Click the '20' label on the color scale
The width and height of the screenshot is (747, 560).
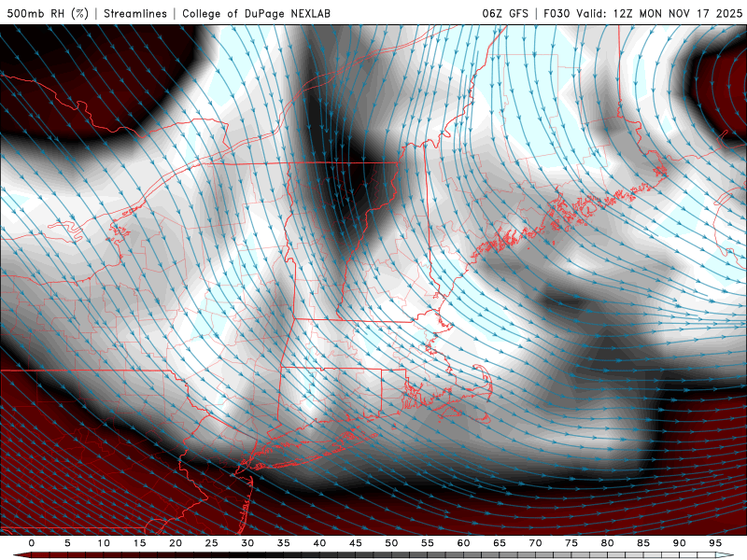tap(176, 543)
